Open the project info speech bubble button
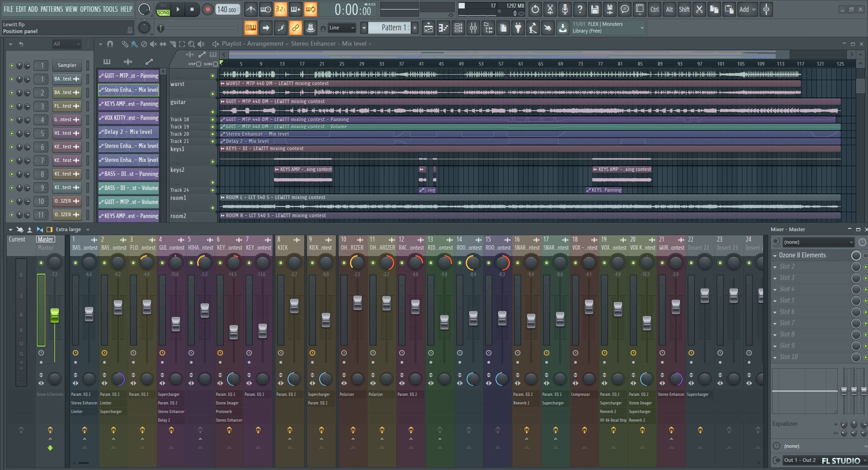The image size is (868, 470). coord(625,9)
